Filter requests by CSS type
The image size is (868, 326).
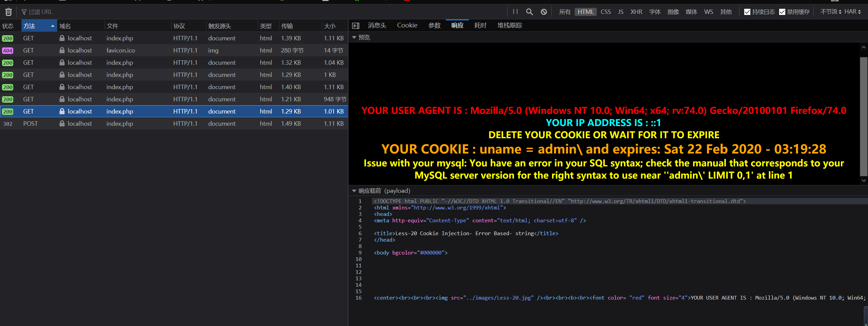(606, 12)
